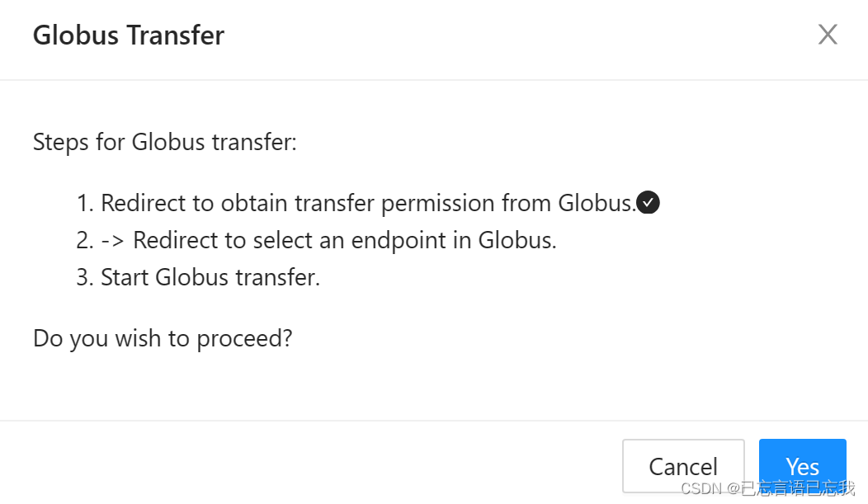
Task: Select the 'Steps for Globus transfer:' heading
Action: 164,142
